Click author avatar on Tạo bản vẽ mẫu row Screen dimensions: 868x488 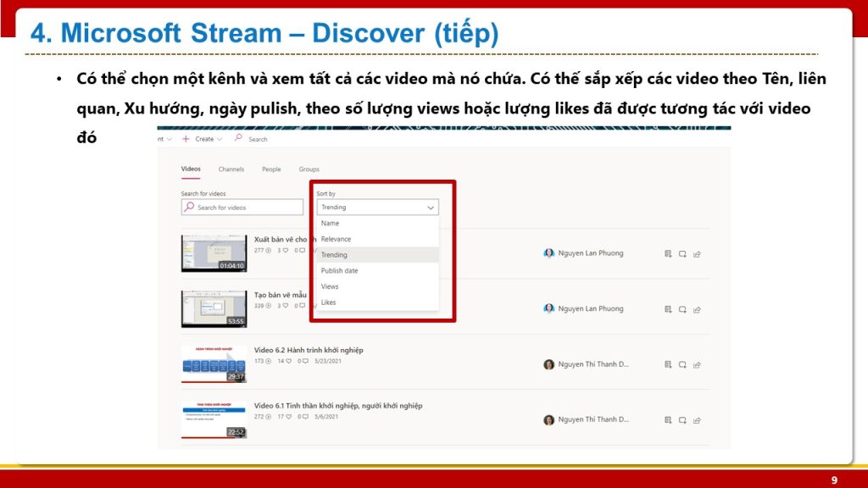tap(548, 308)
